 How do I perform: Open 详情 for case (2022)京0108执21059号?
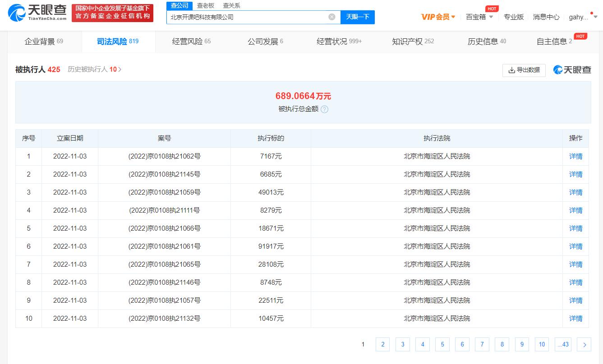[x=575, y=192]
